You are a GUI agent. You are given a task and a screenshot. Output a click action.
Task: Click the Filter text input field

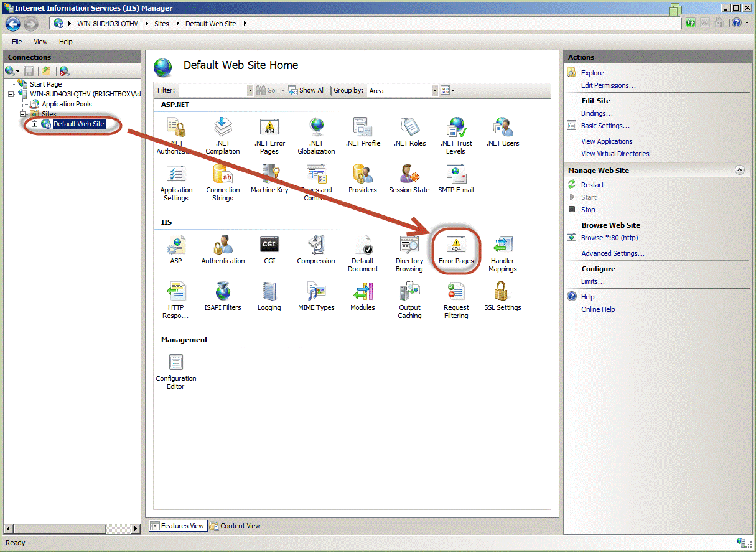pos(212,90)
